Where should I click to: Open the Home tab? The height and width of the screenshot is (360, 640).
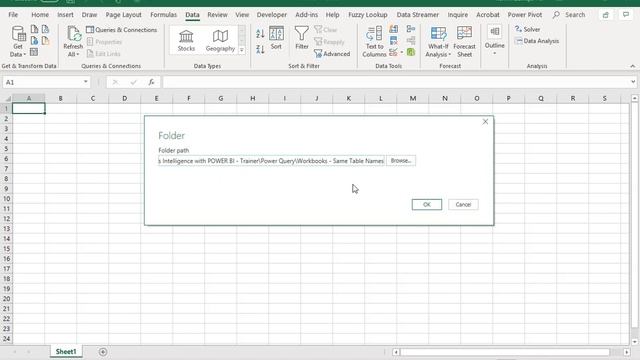[x=40, y=15]
